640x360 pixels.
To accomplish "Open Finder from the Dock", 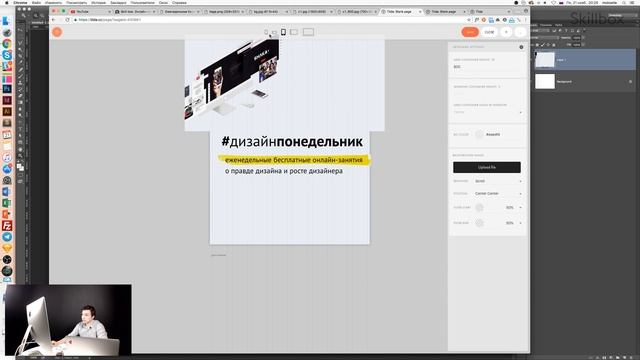I will 7,20.
